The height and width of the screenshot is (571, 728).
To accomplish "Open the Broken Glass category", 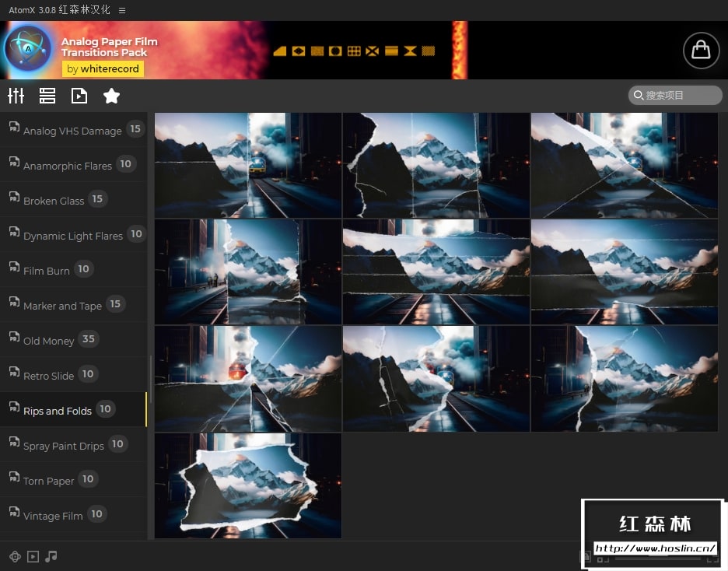I will click(x=73, y=200).
